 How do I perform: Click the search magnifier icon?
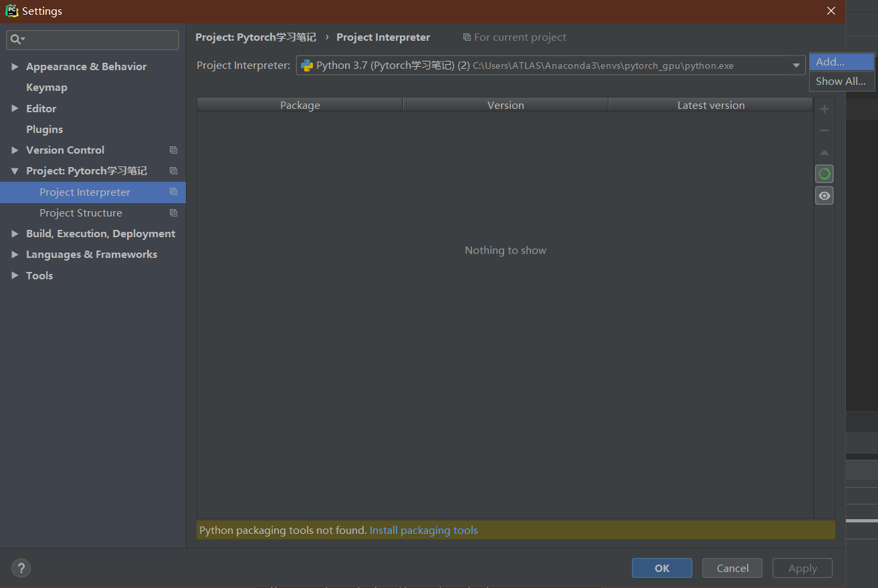click(16, 40)
